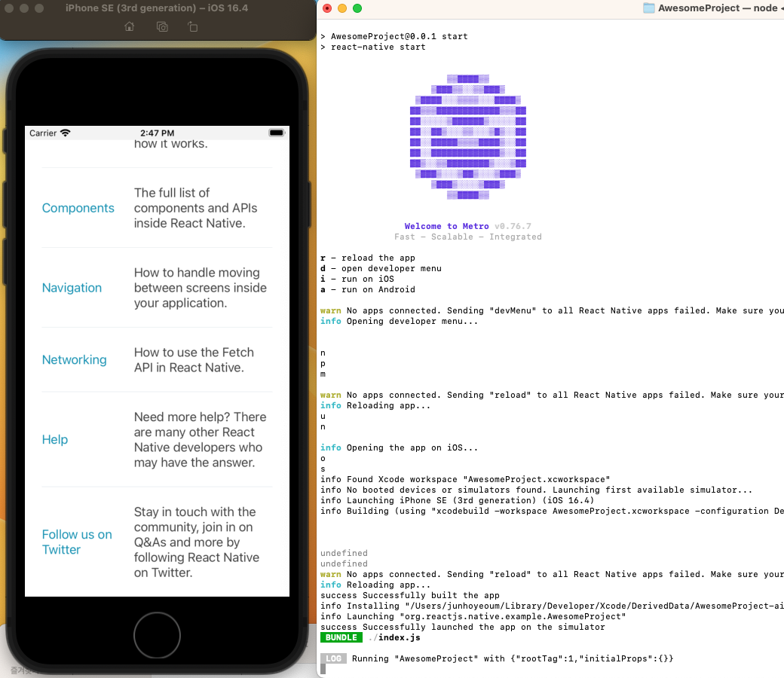
Task: Click 'Launching iPhone SE (3rd generation)' line
Action: point(457,501)
